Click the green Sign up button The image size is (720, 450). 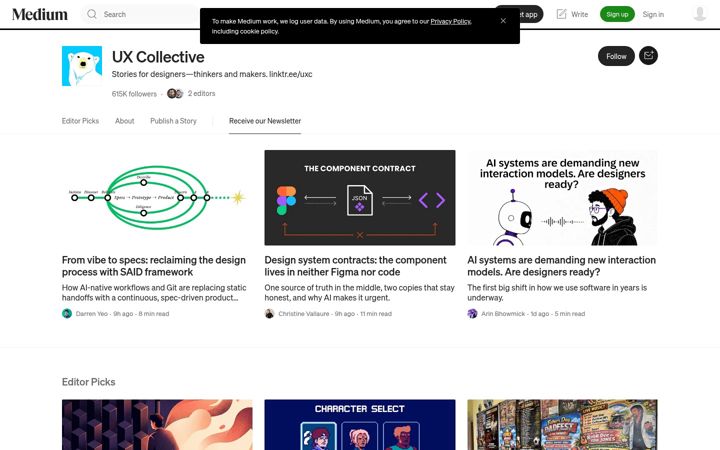617,14
